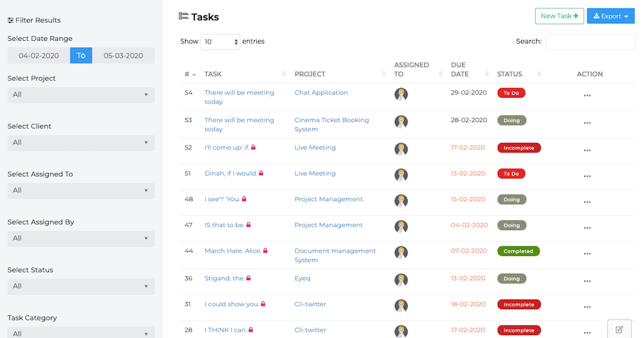Focus the Search input field
The height and width of the screenshot is (338, 644).
click(590, 42)
